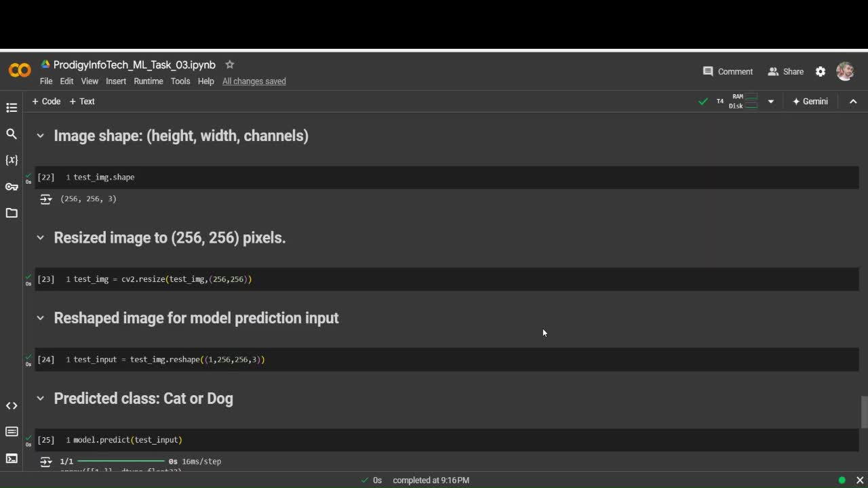Click the 'completed at 9:16 PM' status text
Viewport: 868px width, 488px height.
pos(431,480)
